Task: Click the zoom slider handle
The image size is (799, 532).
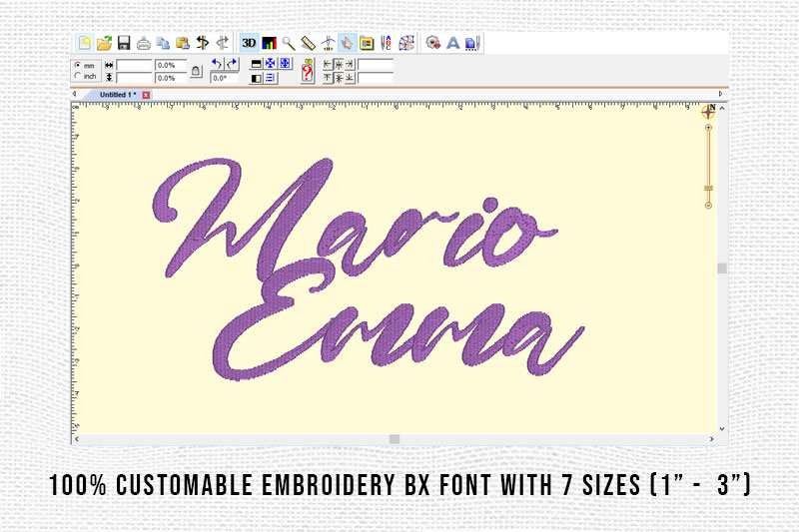Action: pyautogui.click(x=708, y=188)
